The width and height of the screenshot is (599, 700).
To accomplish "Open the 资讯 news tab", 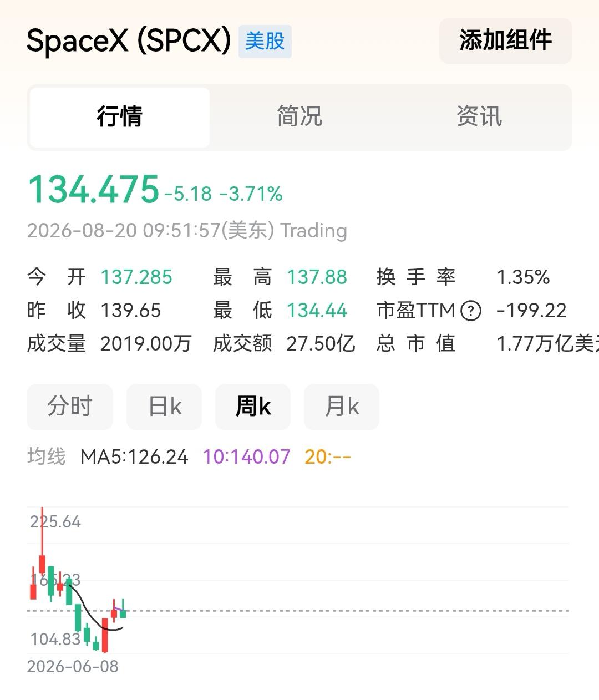I will tap(479, 117).
